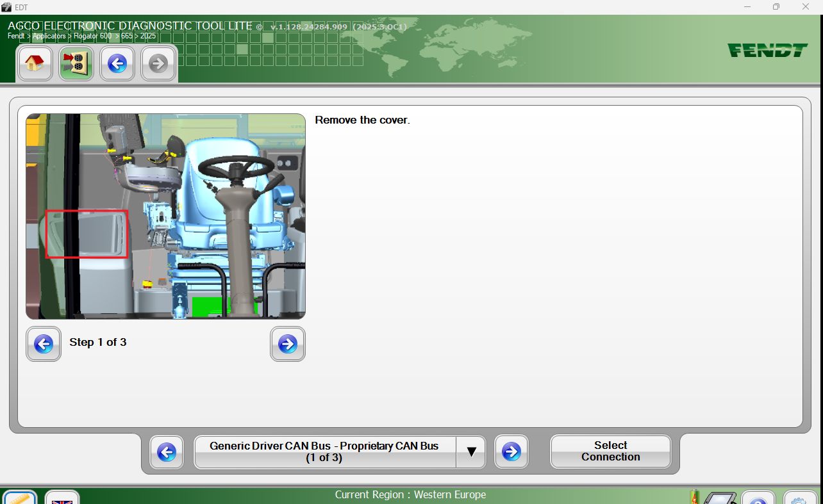
Task: Go to the Home screen icon
Action: point(35,63)
